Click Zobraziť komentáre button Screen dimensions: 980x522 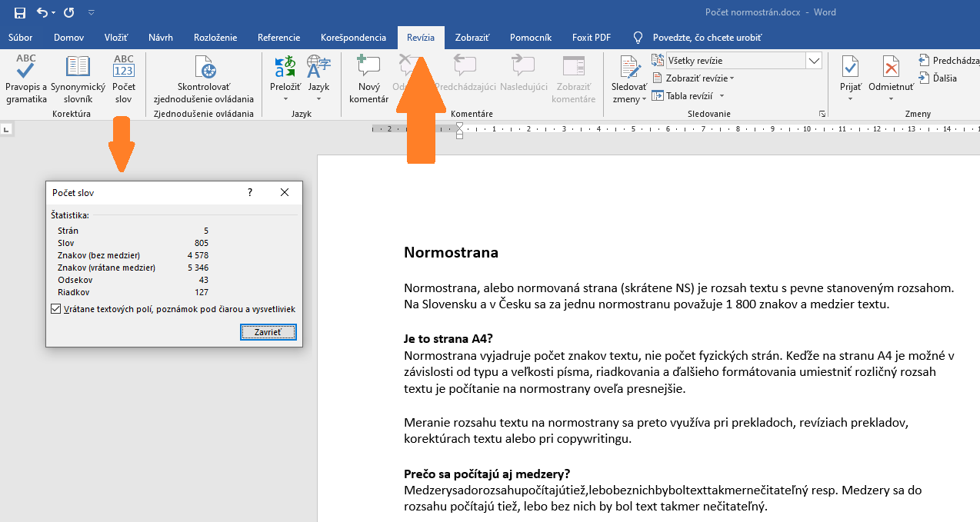point(574,79)
